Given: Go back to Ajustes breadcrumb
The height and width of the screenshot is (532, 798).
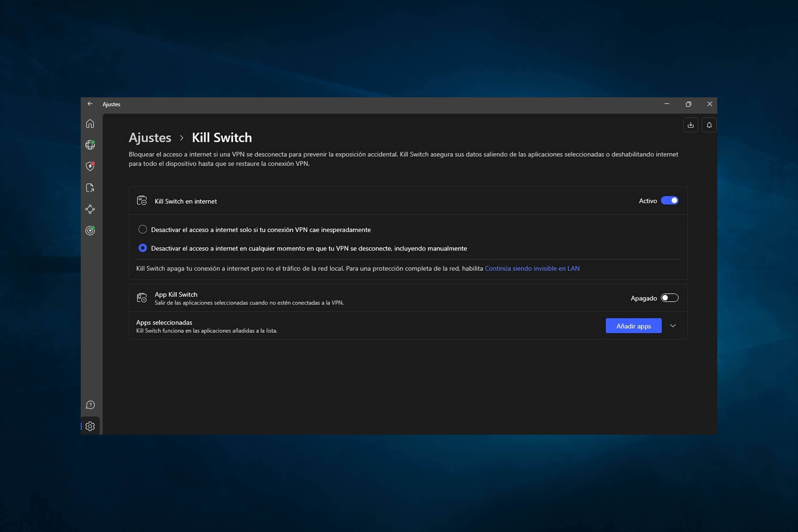Looking at the screenshot, I should [150, 138].
